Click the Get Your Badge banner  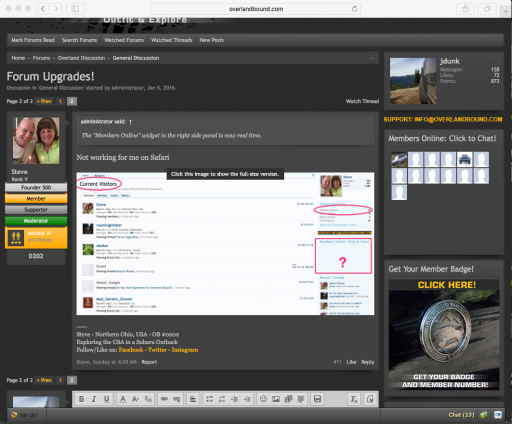(444, 335)
